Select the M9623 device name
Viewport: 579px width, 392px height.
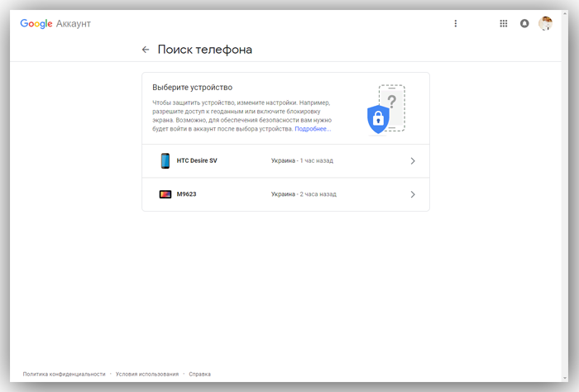186,194
